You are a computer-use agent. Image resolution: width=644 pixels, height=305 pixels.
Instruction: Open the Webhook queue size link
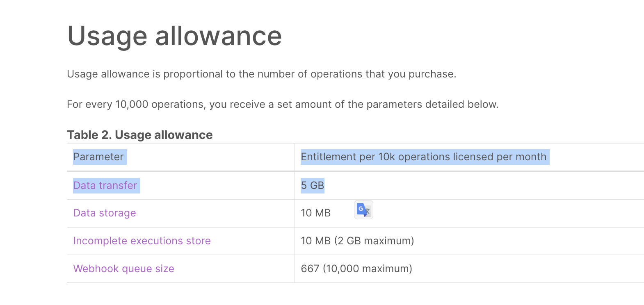click(123, 269)
